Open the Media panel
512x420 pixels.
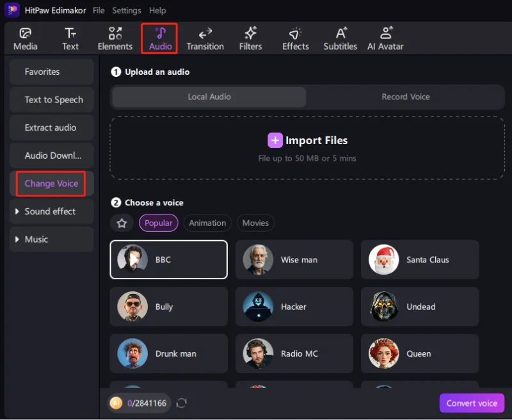pyautogui.click(x=26, y=37)
